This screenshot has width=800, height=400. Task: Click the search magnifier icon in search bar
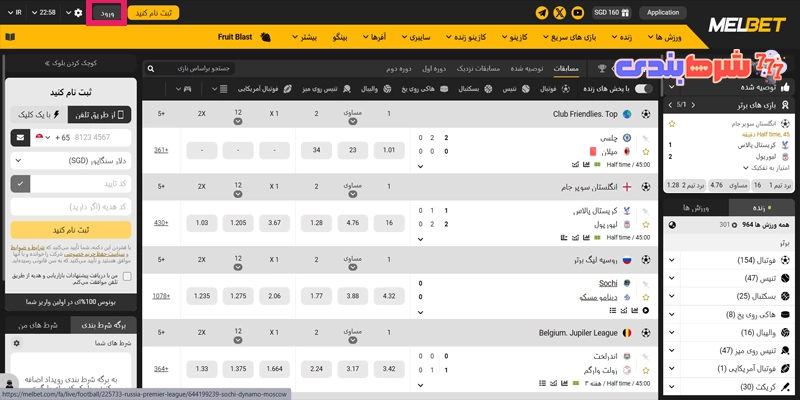pos(151,68)
